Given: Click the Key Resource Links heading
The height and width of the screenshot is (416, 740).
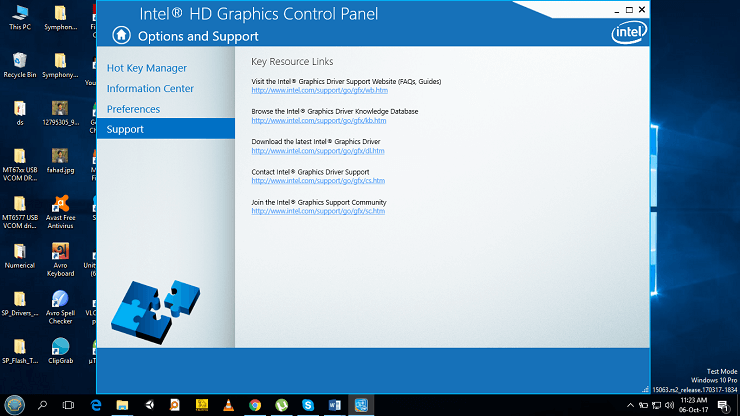Looking at the screenshot, I should (292, 61).
